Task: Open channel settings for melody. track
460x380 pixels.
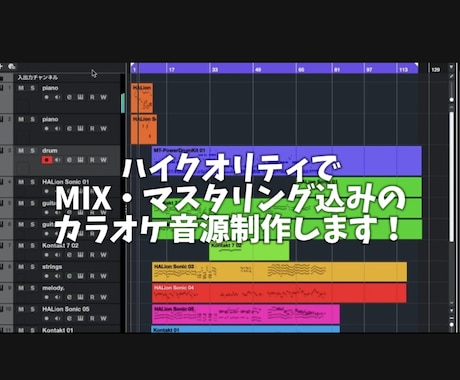Action: pos(69,297)
